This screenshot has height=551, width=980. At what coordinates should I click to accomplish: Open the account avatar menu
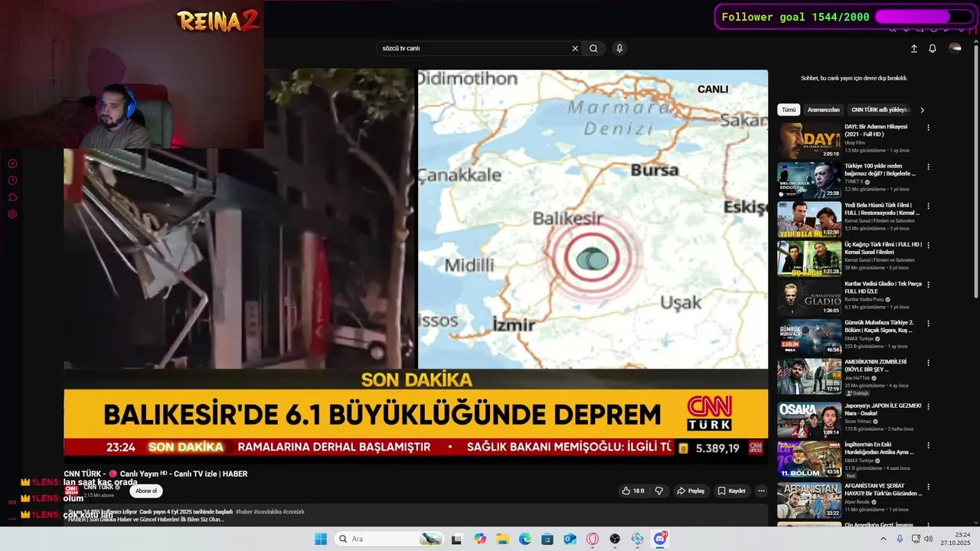pyautogui.click(x=955, y=48)
